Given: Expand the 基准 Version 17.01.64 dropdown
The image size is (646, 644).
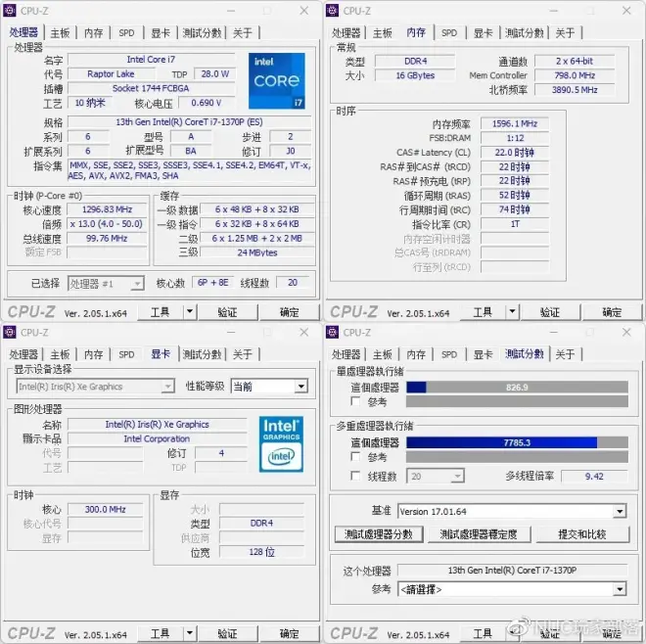Looking at the screenshot, I should [x=619, y=512].
